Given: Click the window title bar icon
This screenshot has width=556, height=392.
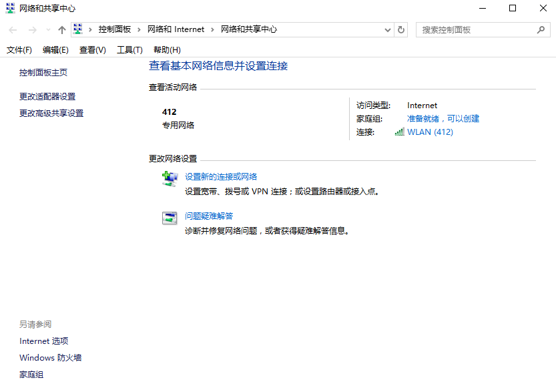Looking at the screenshot, I should [10, 8].
